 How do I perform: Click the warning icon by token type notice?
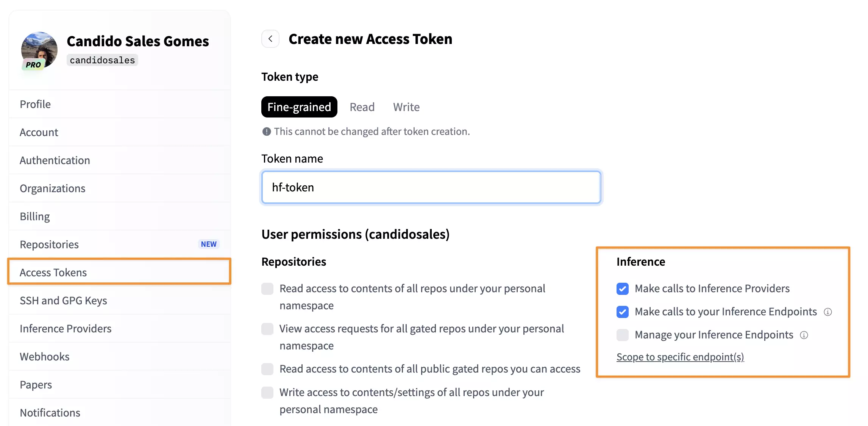(x=267, y=132)
